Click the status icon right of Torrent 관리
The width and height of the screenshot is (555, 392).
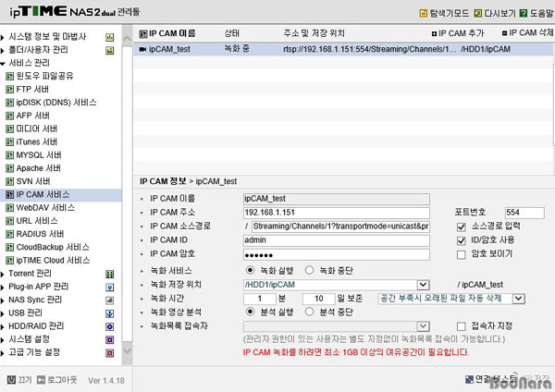point(110,275)
